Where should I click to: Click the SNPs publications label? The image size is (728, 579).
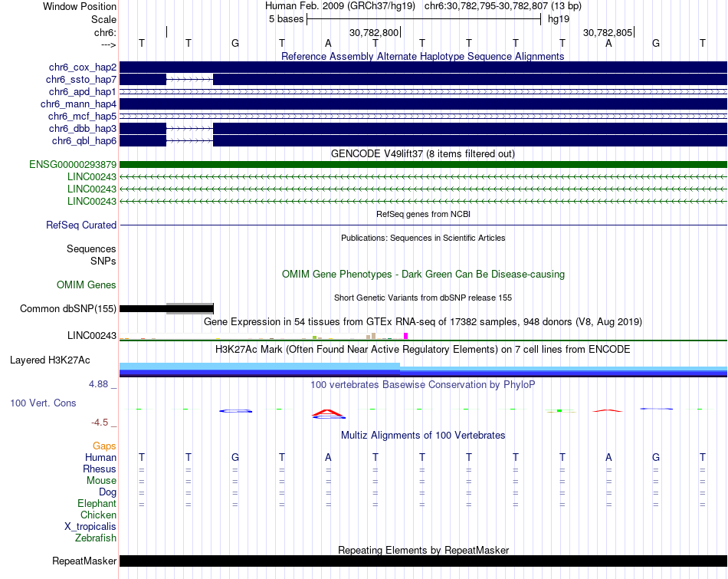[103, 261]
